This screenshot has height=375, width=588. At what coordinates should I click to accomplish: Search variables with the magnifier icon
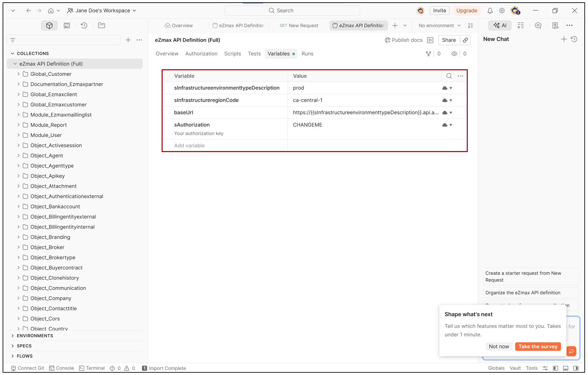point(449,76)
